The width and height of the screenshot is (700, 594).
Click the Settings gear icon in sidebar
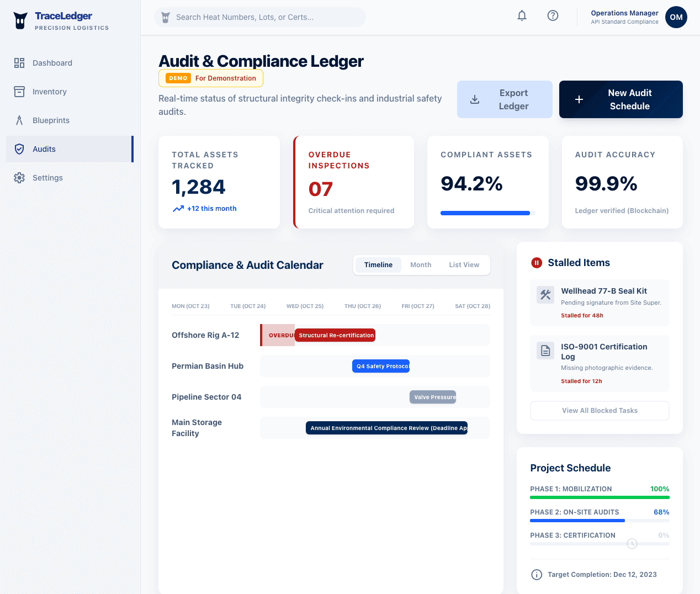click(x=19, y=178)
